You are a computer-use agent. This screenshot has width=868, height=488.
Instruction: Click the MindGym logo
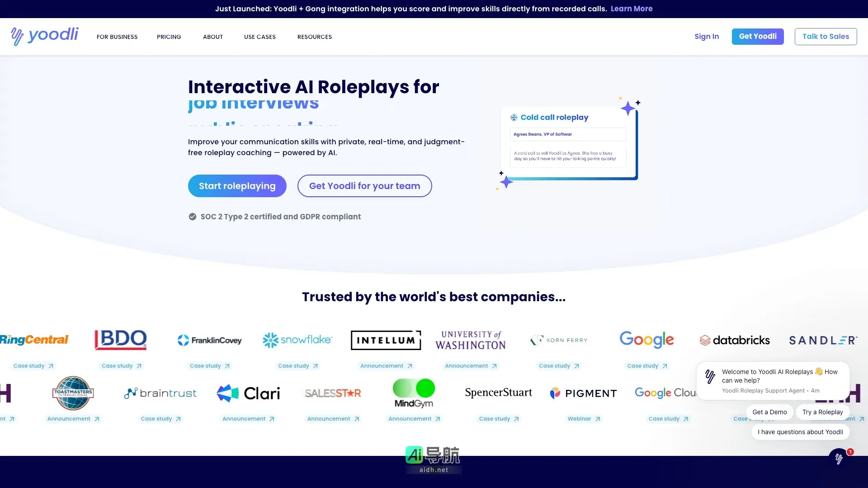(x=414, y=393)
